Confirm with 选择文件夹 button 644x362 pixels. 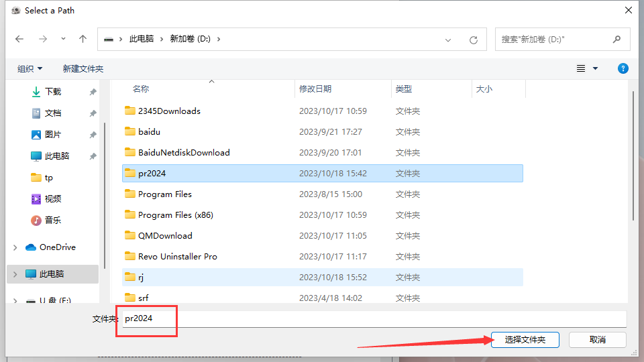(525, 340)
